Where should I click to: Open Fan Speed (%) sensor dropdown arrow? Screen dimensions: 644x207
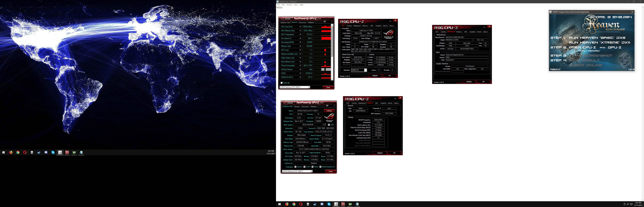tap(300, 39)
